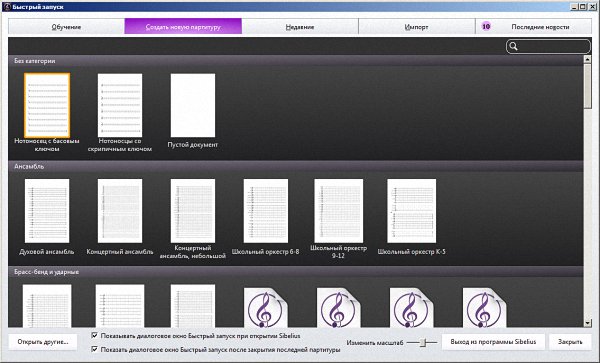Choose the Концертный ансамбль template

120,211
